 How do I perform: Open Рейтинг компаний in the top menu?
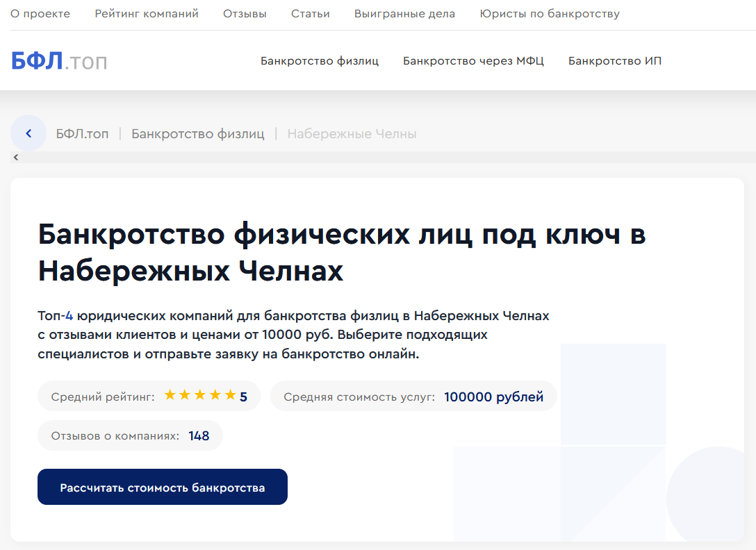147,14
